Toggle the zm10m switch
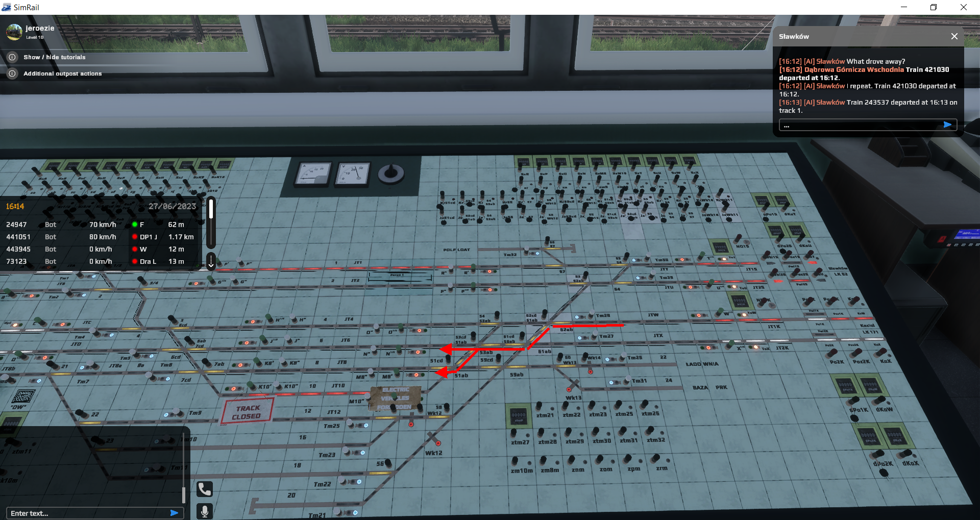 point(514,461)
